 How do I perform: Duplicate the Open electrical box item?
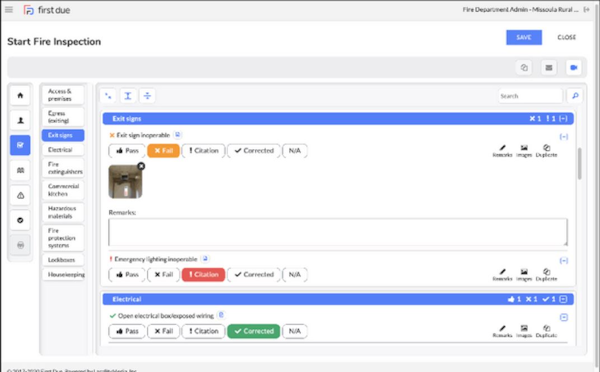click(x=546, y=331)
